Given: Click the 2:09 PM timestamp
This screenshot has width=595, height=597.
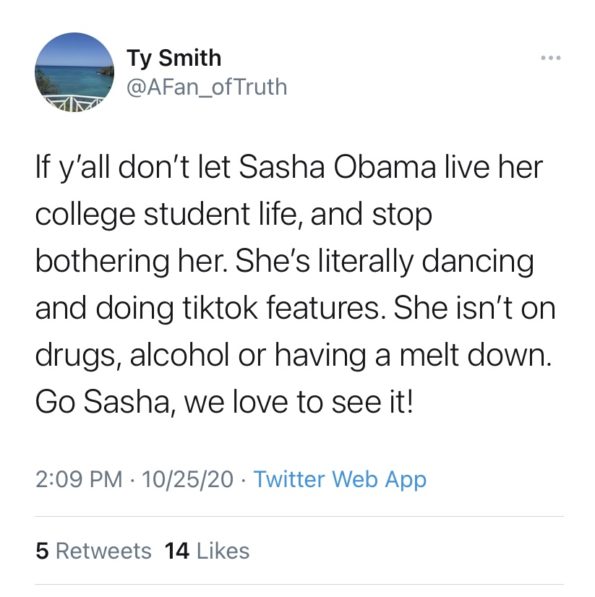Looking at the screenshot, I should pos(79,479).
